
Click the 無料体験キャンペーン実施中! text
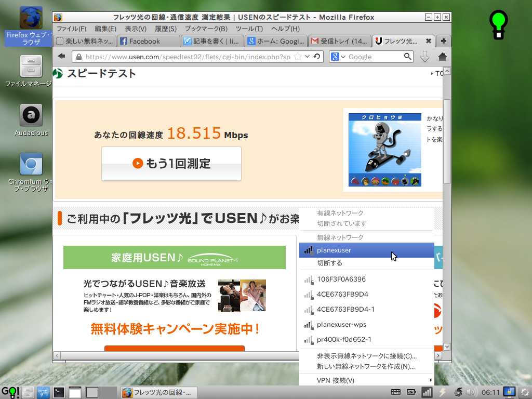click(175, 328)
